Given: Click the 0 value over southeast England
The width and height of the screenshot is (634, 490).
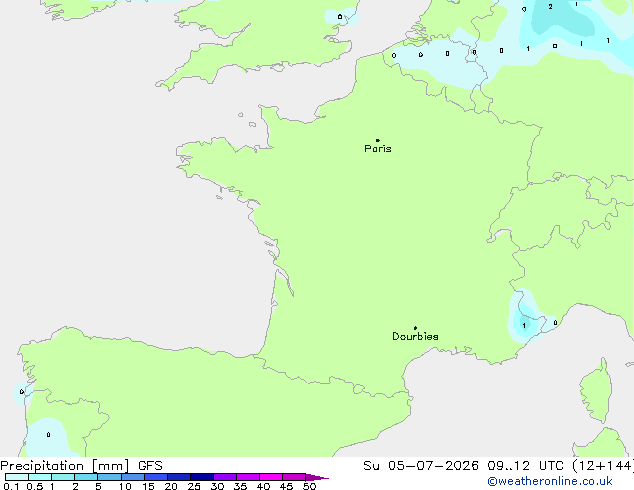Looking at the screenshot, I should [340, 17].
